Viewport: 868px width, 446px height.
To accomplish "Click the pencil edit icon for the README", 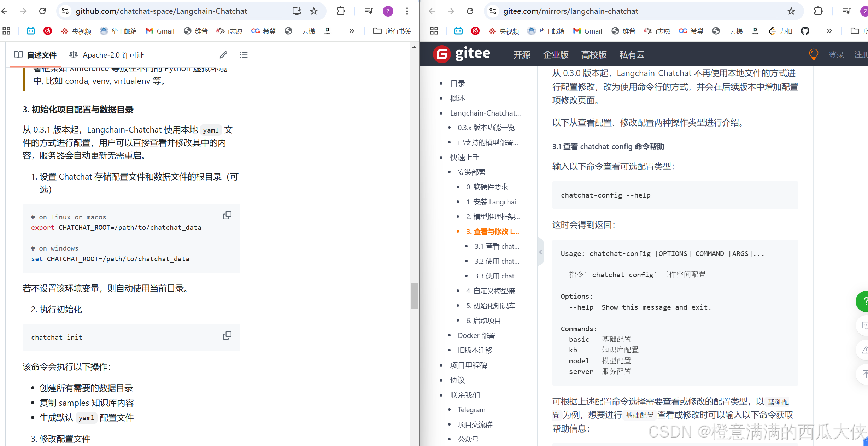I will coord(223,55).
